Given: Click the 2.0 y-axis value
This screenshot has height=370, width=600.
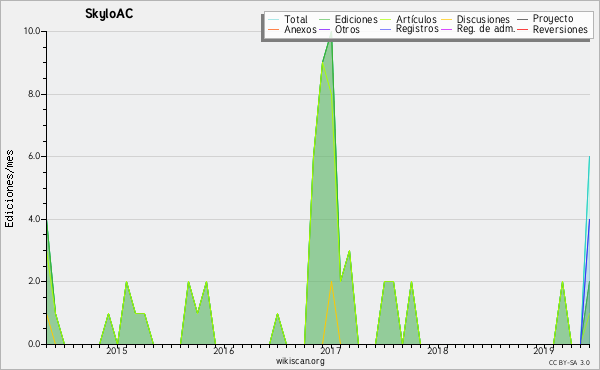Looking at the screenshot, I should click(x=34, y=281).
